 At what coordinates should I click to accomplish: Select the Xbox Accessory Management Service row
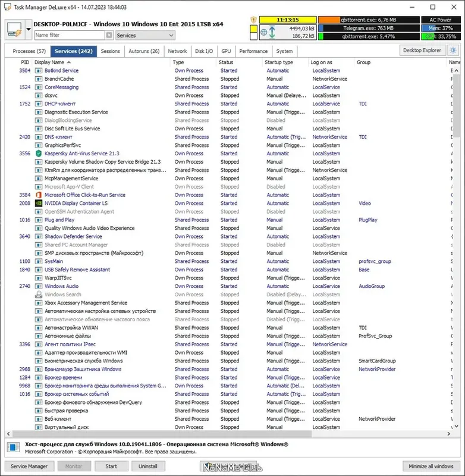tap(228, 303)
